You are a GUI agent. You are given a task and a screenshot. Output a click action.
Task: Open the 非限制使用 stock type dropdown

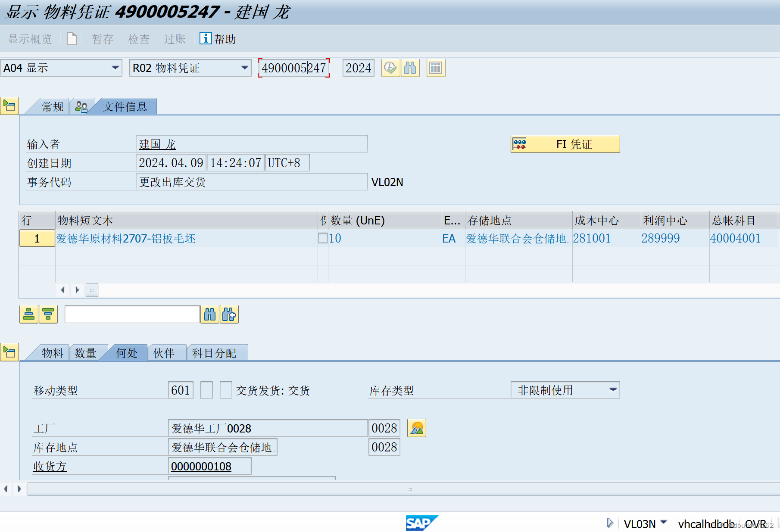[x=612, y=390]
